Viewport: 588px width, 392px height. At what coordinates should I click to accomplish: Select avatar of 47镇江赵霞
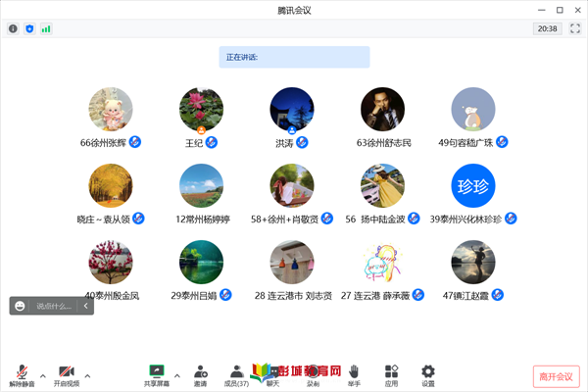tap(473, 263)
